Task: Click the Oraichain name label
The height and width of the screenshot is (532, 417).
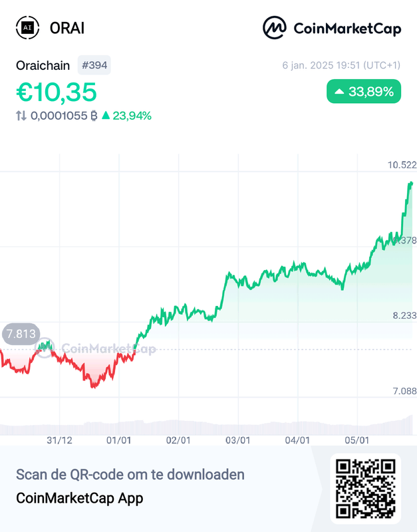Action: 44,65
